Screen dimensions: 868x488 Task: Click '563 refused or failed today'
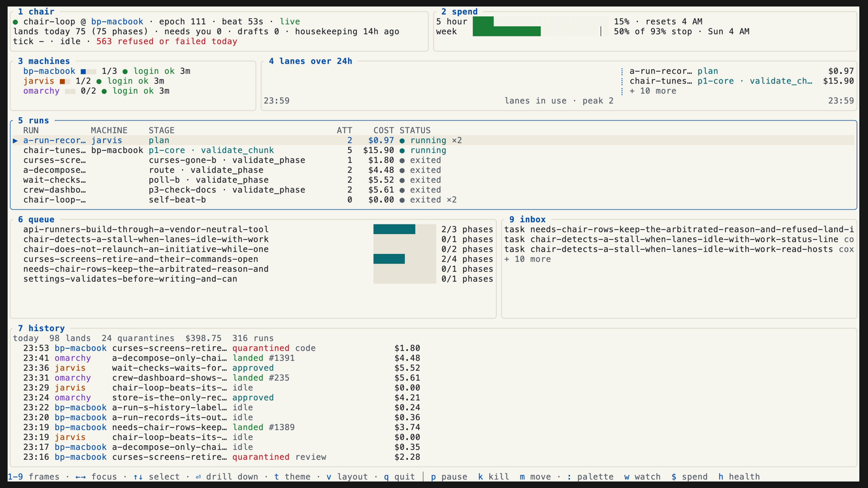[167, 41]
